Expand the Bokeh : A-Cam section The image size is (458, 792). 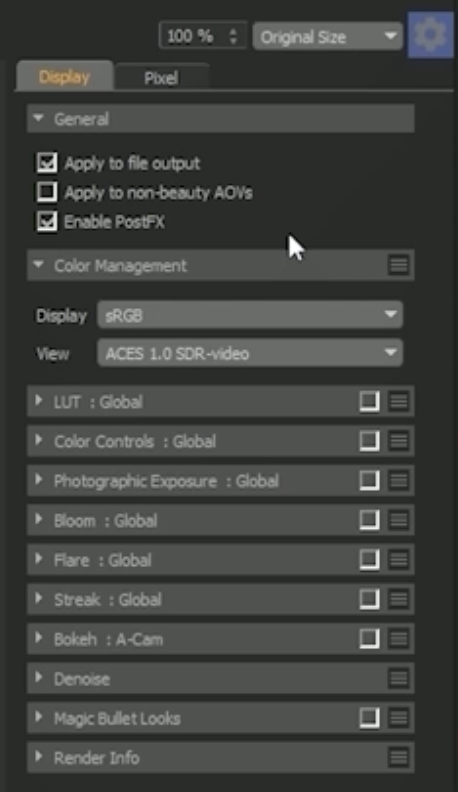38,638
